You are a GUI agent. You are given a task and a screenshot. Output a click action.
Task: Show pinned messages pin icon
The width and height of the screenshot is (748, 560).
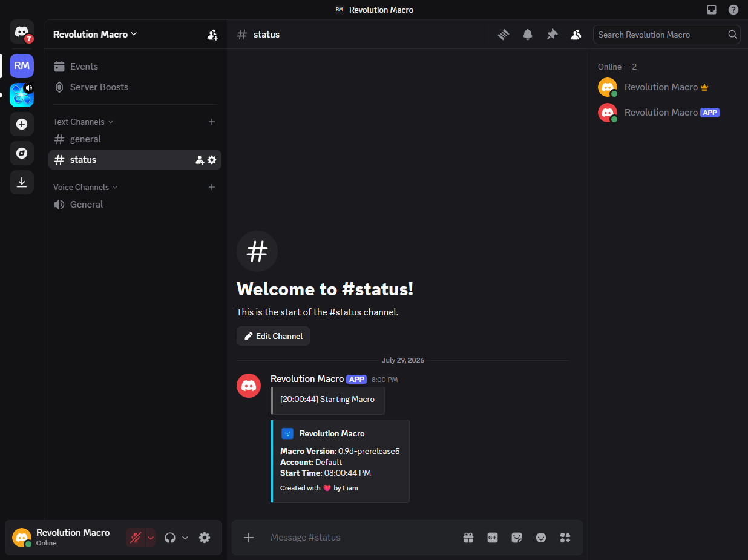coord(552,35)
